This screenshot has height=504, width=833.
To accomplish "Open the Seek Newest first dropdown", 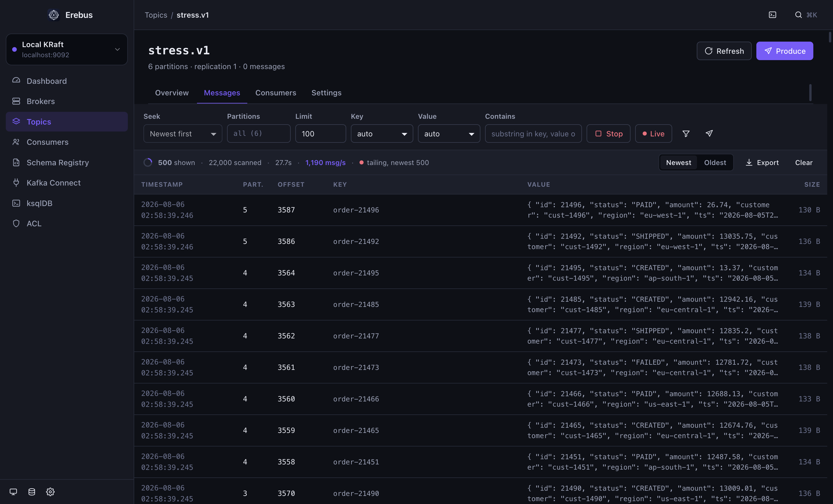I will tap(183, 134).
